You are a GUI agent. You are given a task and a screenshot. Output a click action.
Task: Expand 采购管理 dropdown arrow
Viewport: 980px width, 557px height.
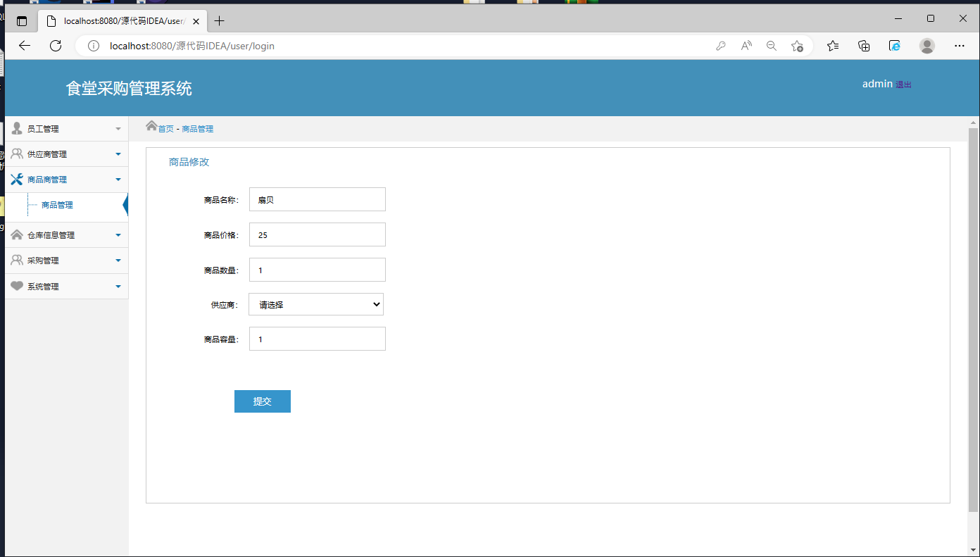point(118,261)
